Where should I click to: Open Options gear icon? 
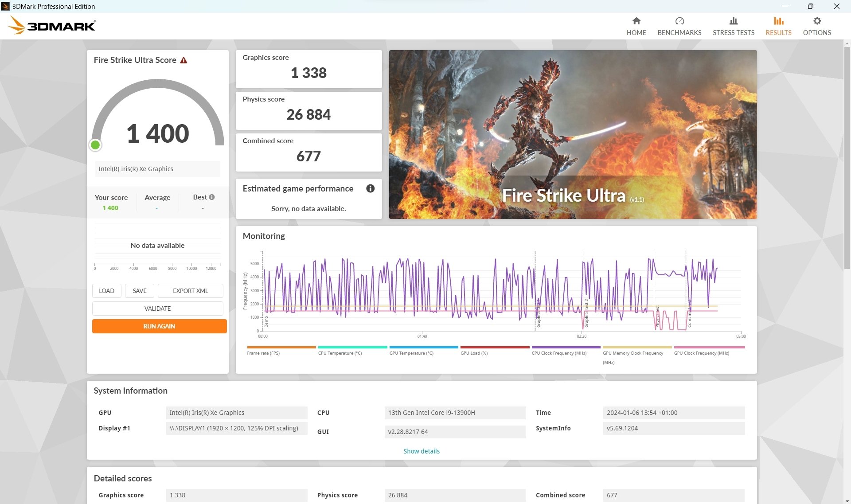[816, 21]
